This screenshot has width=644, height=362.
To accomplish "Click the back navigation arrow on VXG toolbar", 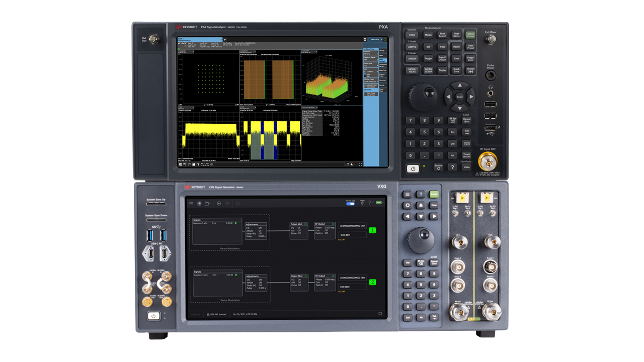I will coord(218,203).
